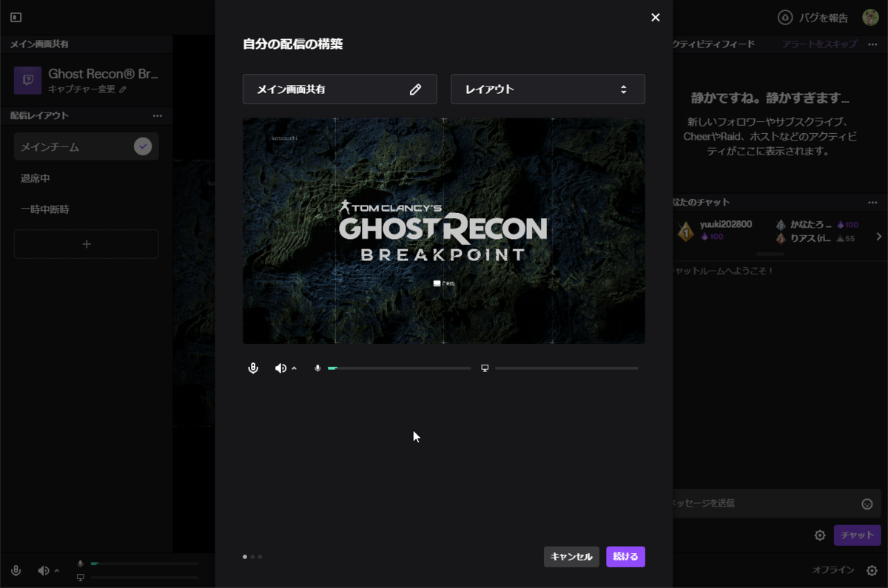Click the pencil icon beside メイン画面共有
Screen dimensions: 888x588
coord(415,89)
